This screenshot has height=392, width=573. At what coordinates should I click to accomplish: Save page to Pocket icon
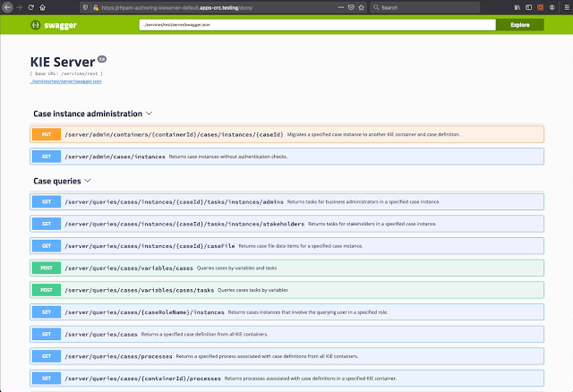pos(351,7)
